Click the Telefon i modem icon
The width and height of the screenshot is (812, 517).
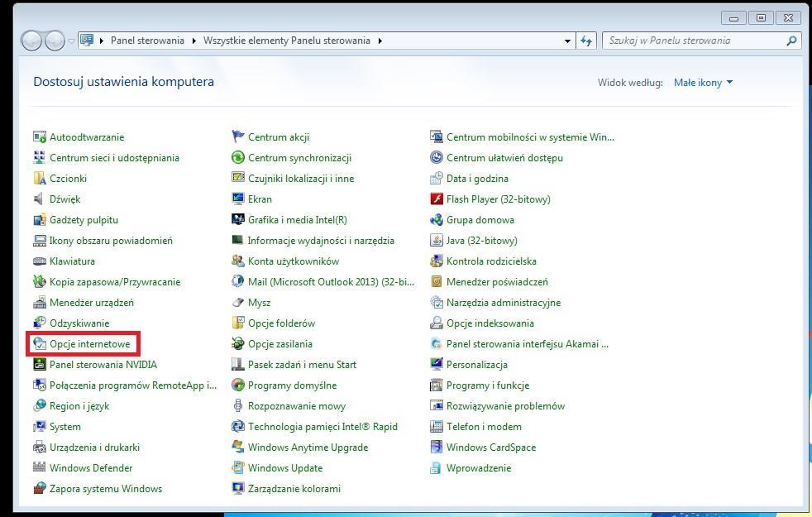437,427
